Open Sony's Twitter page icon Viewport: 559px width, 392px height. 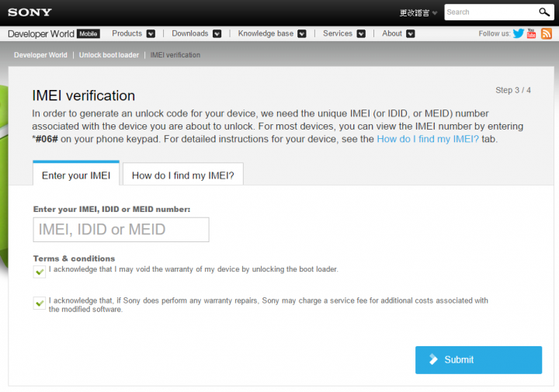pyautogui.click(x=519, y=33)
